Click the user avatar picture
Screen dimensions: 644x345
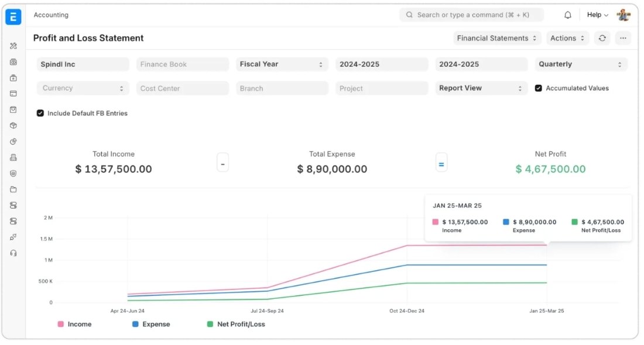pyautogui.click(x=623, y=15)
